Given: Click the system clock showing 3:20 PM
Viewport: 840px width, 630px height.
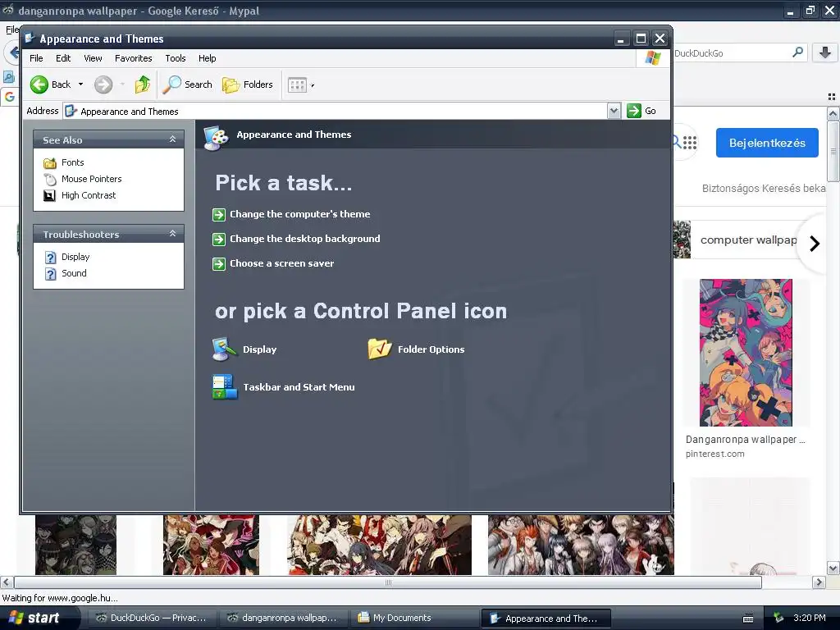Looking at the screenshot, I should click(x=810, y=618).
